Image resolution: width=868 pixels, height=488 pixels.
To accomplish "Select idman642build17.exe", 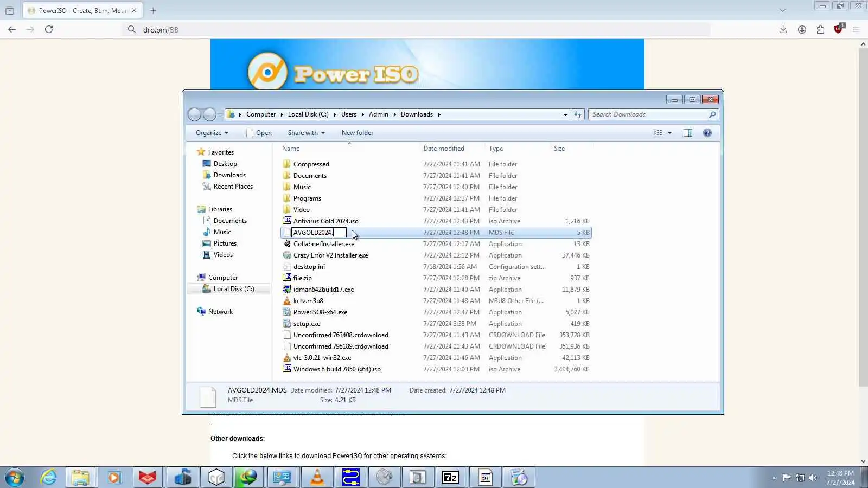I will click(x=323, y=290).
